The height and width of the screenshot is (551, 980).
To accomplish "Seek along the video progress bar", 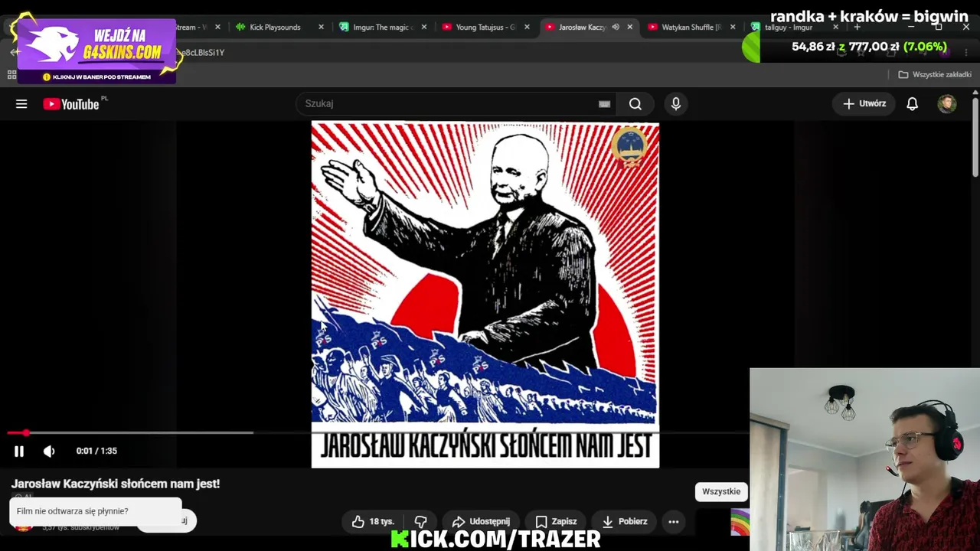I will pos(378,432).
